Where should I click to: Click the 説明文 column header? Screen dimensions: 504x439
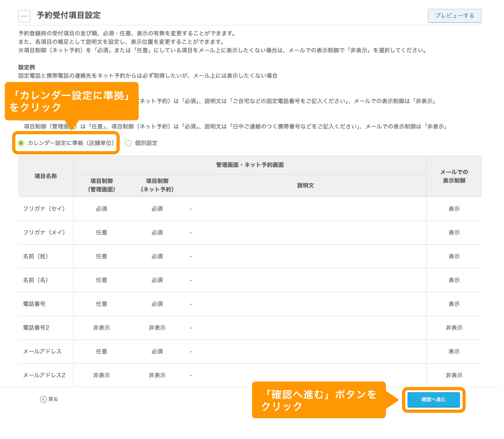(x=306, y=185)
